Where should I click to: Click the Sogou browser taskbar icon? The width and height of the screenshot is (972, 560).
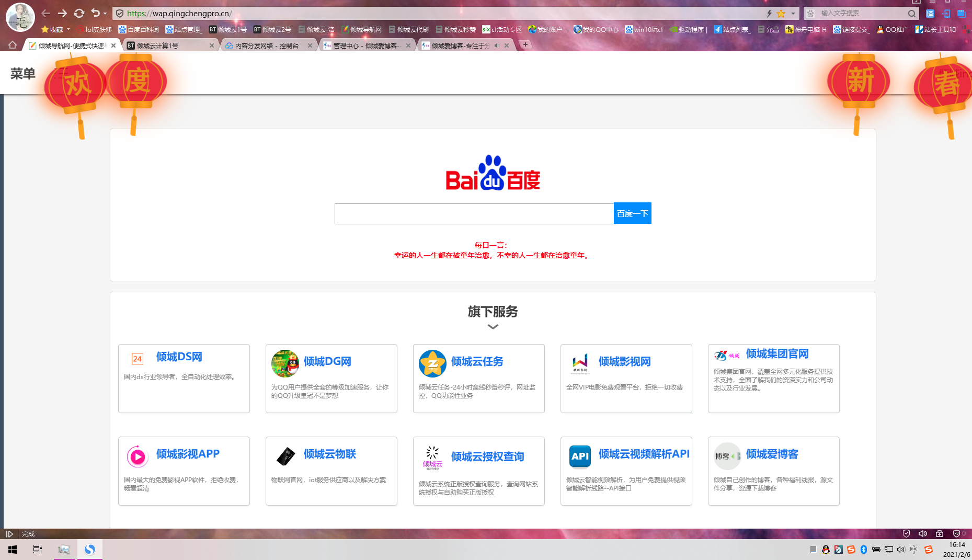(x=90, y=550)
